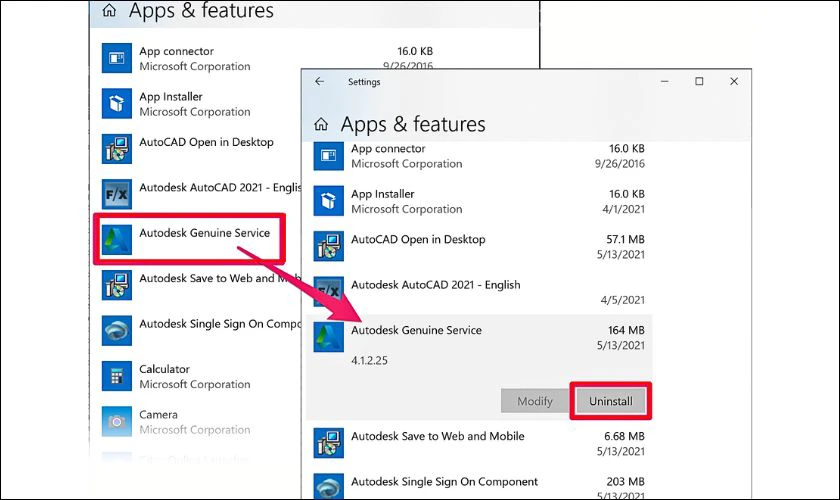840x500 pixels.
Task: Close the front Settings window
Action: [x=734, y=81]
